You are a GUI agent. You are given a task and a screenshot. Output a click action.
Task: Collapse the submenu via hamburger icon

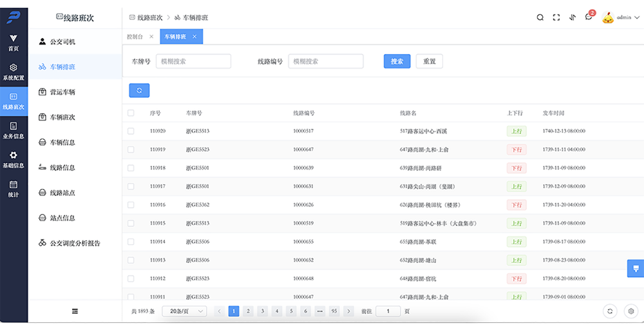click(x=75, y=311)
